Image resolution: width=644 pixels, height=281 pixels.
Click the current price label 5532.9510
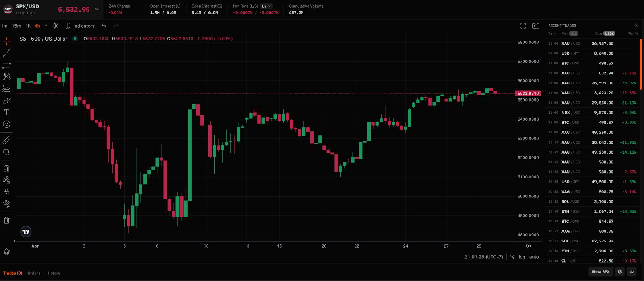point(528,93)
